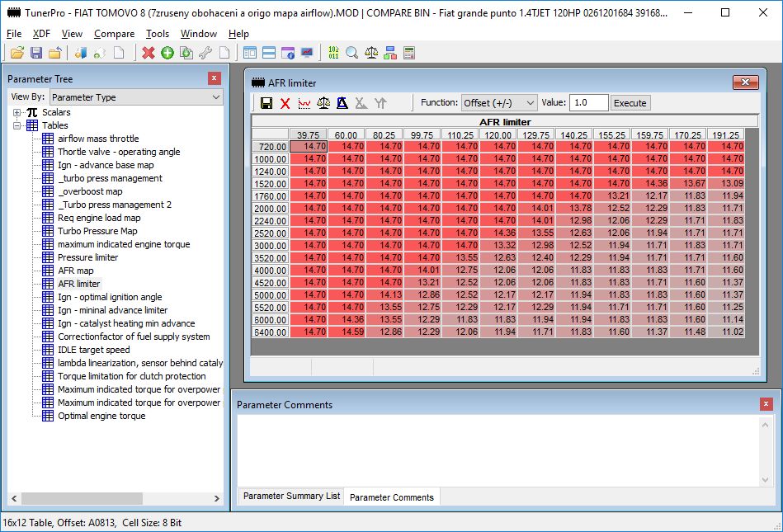
Task: Click the scales compare icon in AFR limiter toolbar
Action: [x=323, y=103]
